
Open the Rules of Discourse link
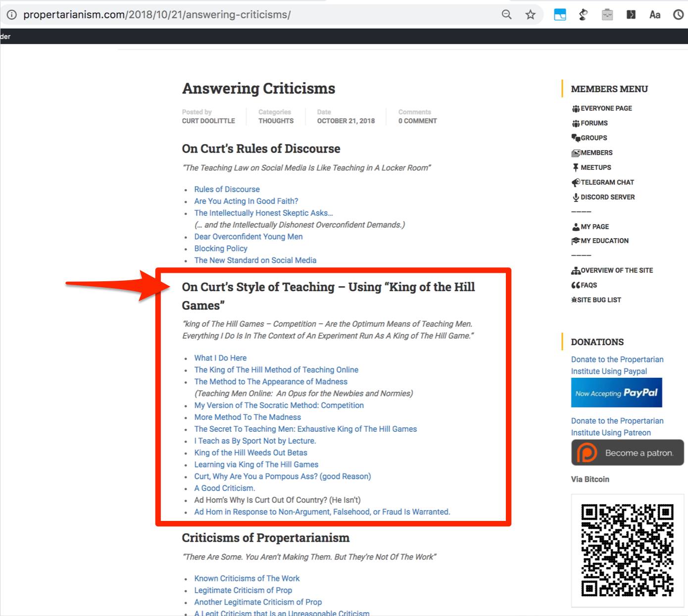point(227,189)
